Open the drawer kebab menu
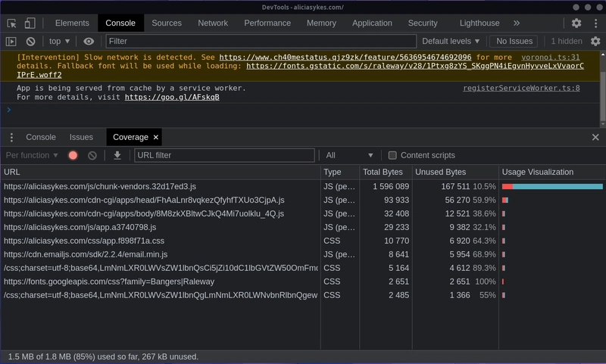606x364 pixels. tap(11, 137)
